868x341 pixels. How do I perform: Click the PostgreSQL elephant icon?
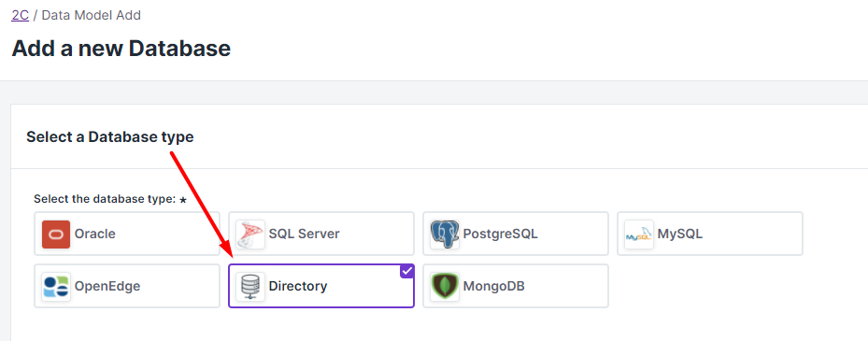[x=445, y=234]
